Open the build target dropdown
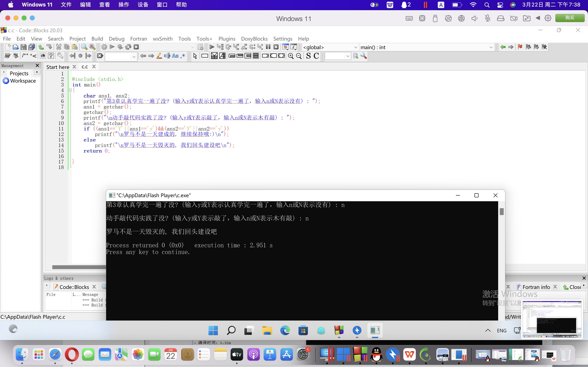This screenshot has height=367, width=588. click(x=193, y=47)
